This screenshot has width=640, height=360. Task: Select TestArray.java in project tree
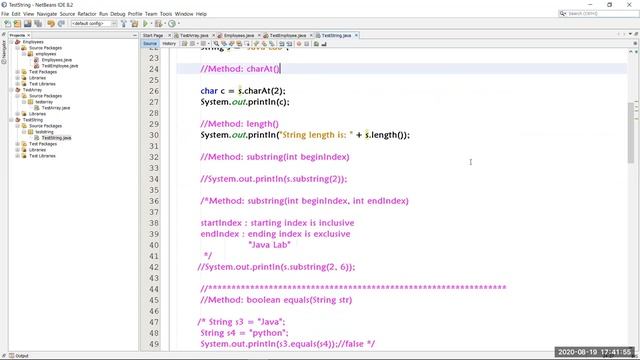(x=56, y=108)
